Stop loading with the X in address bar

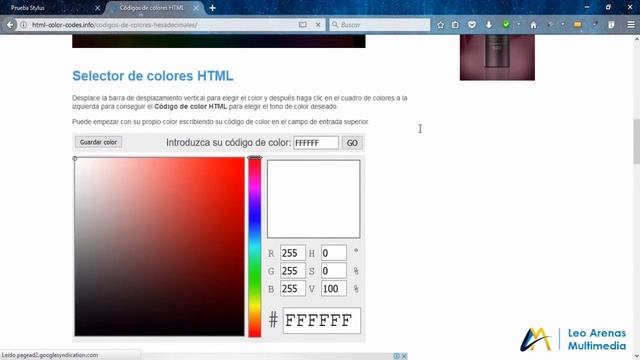point(318,25)
